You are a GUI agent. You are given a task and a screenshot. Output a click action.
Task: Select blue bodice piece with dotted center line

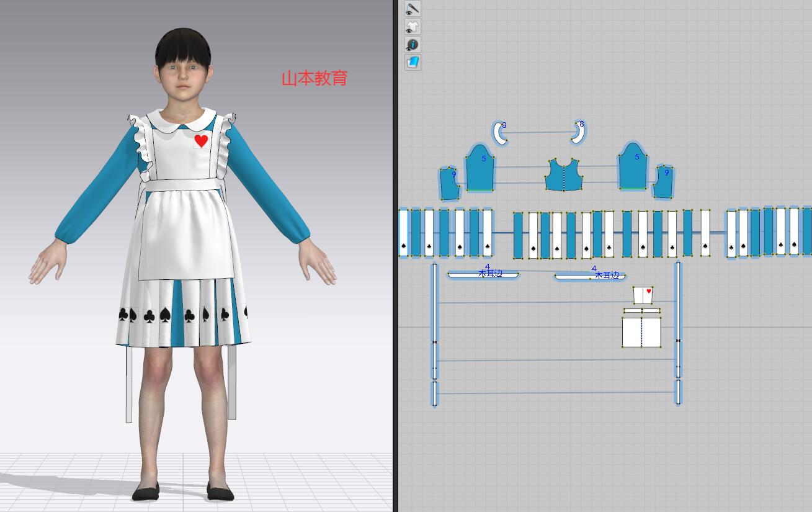(564, 174)
